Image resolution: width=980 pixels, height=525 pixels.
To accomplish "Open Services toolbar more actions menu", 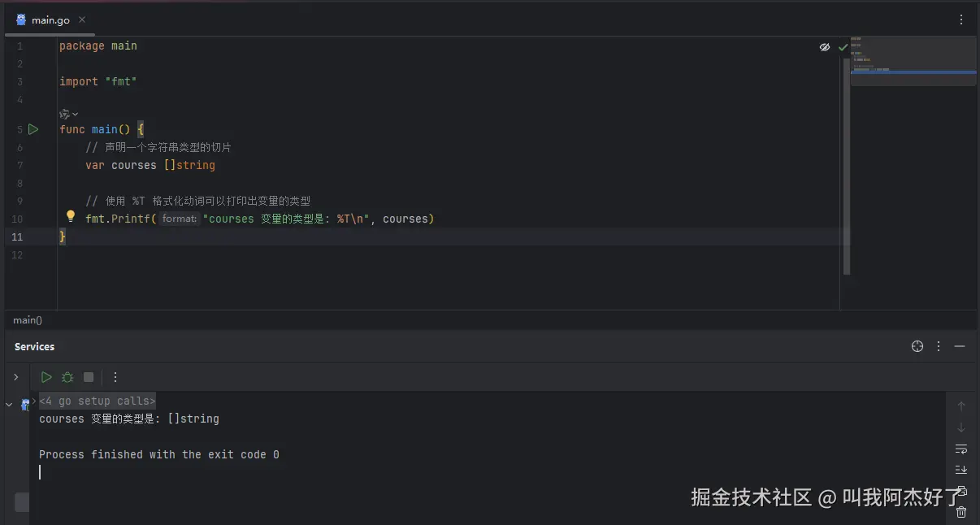I will [115, 377].
